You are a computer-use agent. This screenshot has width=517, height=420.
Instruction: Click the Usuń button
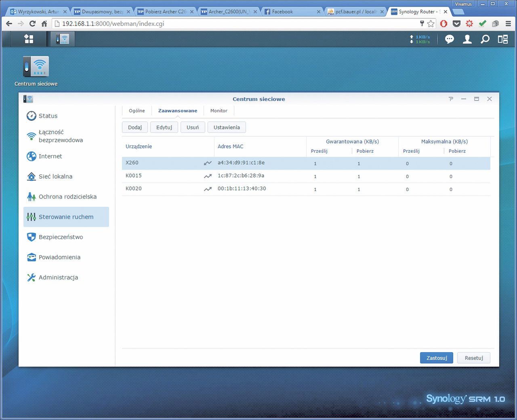pyautogui.click(x=193, y=127)
